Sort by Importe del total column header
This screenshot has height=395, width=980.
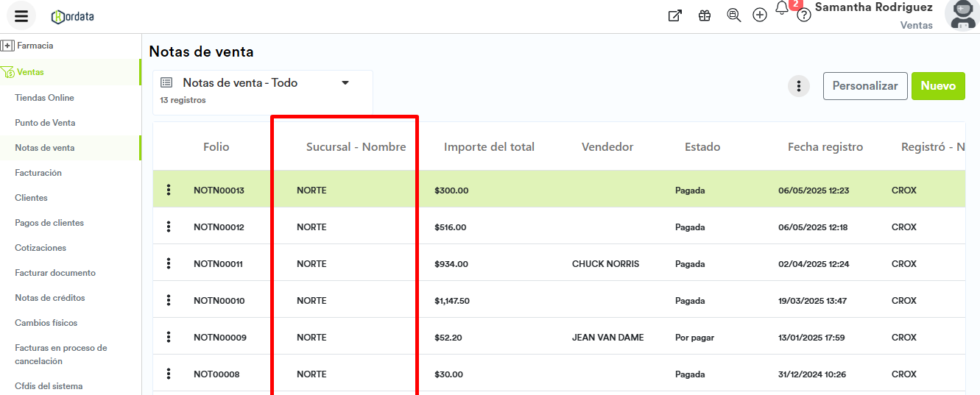coord(489,147)
